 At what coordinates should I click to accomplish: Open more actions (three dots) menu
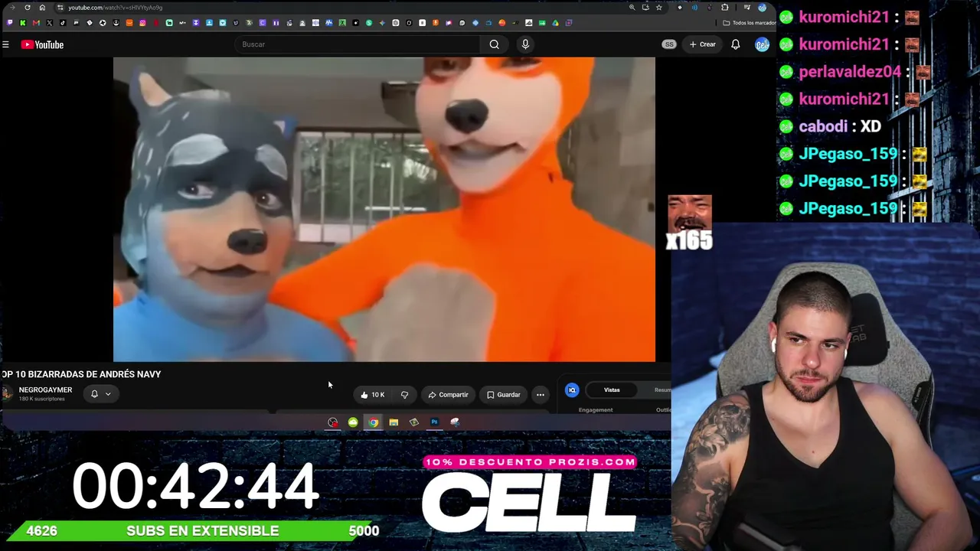click(541, 395)
